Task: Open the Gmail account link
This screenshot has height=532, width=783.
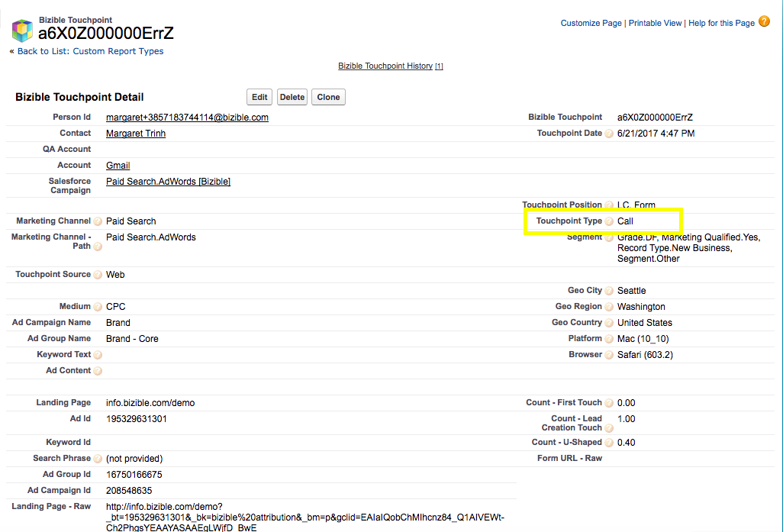Action: (118, 166)
